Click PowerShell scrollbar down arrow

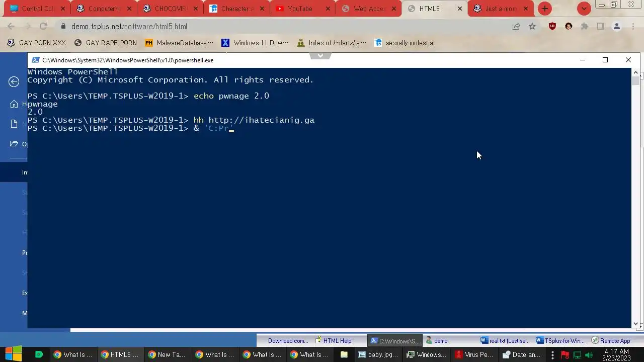tap(635, 324)
